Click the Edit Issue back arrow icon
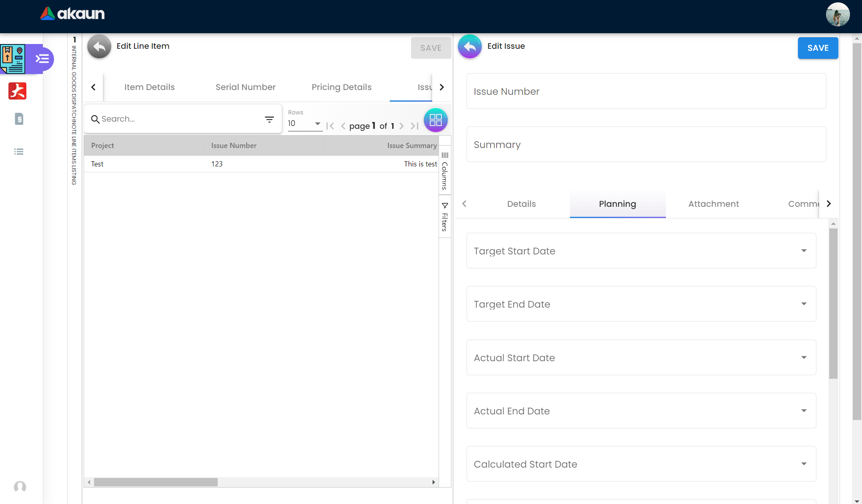The image size is (862, 504). click(x=469, y=47)
